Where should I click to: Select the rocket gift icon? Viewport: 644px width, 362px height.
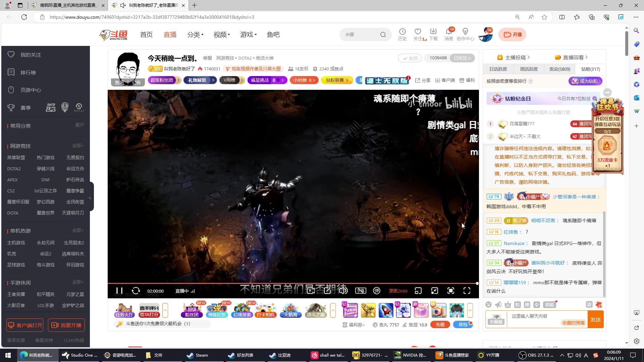[386, 310]
